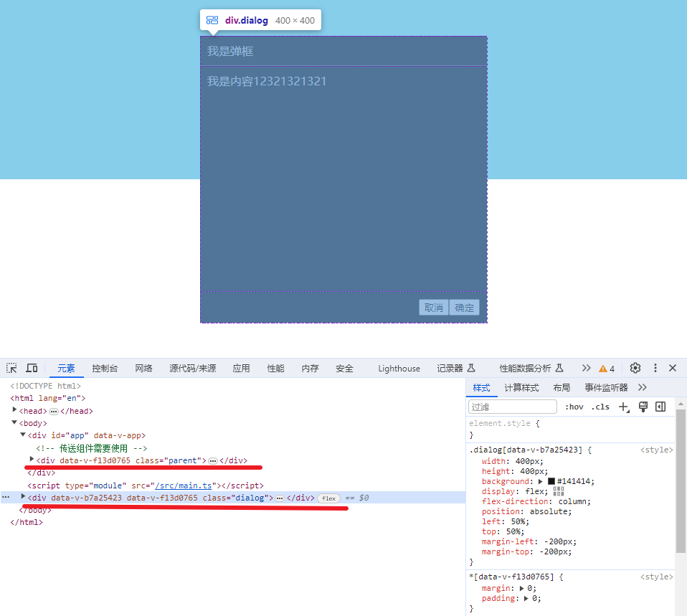Toggle :hov element state panel
Viewport: 687px width, 616px height.
[x=574, y=407]
